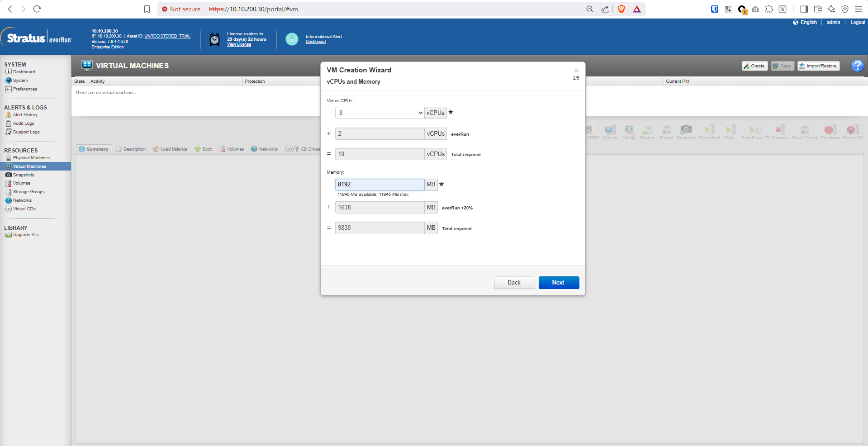Open the browser hamburger menu

[x=858, y=9]
